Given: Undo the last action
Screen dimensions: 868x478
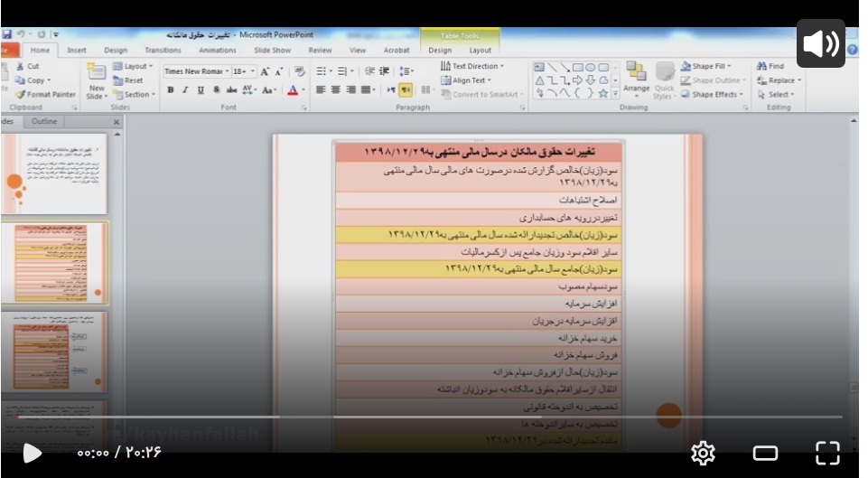Looking at the screenshot, I should [x=21, y=35].
